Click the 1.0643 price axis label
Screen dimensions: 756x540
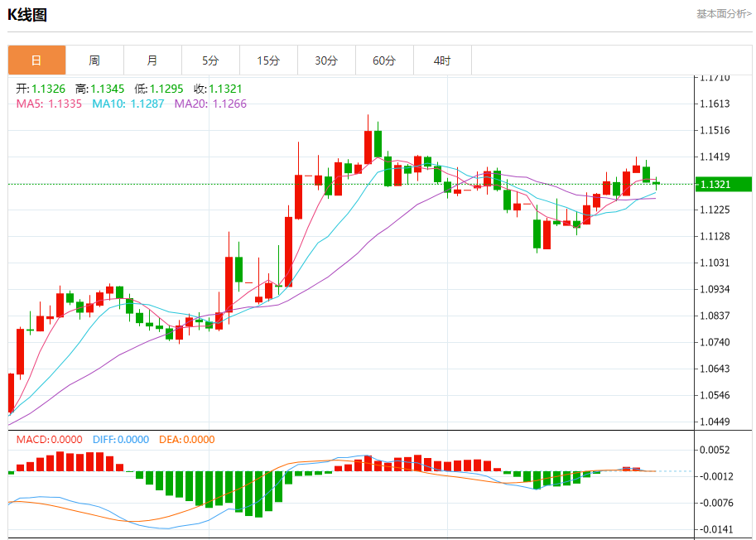point(715,369)
